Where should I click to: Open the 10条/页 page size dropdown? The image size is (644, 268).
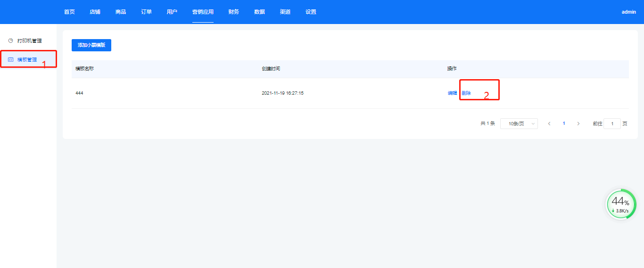(x=519, y=123)
